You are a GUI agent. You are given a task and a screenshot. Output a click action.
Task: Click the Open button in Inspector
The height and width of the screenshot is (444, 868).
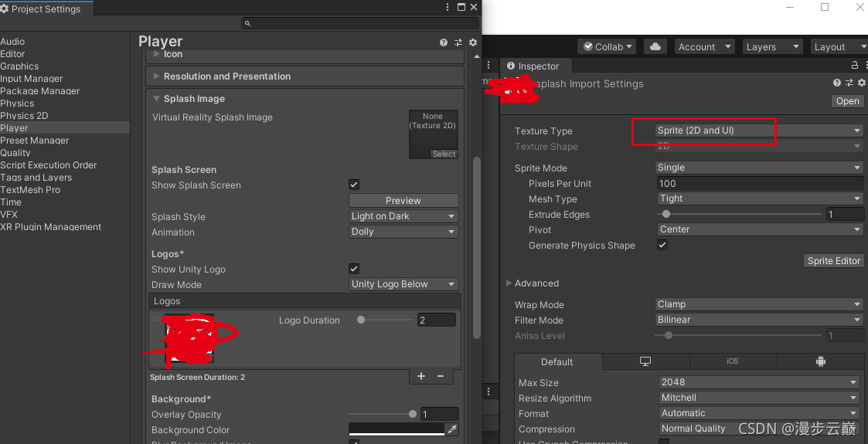[848, 101]
